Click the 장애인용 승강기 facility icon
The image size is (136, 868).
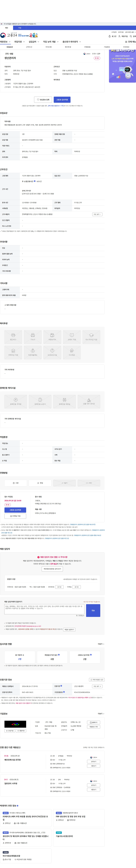click(40, 402)
